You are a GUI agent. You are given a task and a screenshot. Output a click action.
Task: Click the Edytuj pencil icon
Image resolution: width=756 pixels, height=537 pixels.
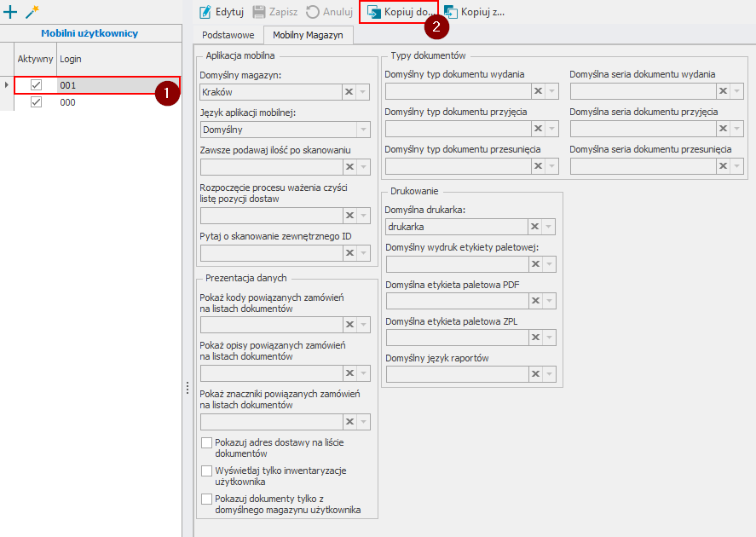point(205,12)
